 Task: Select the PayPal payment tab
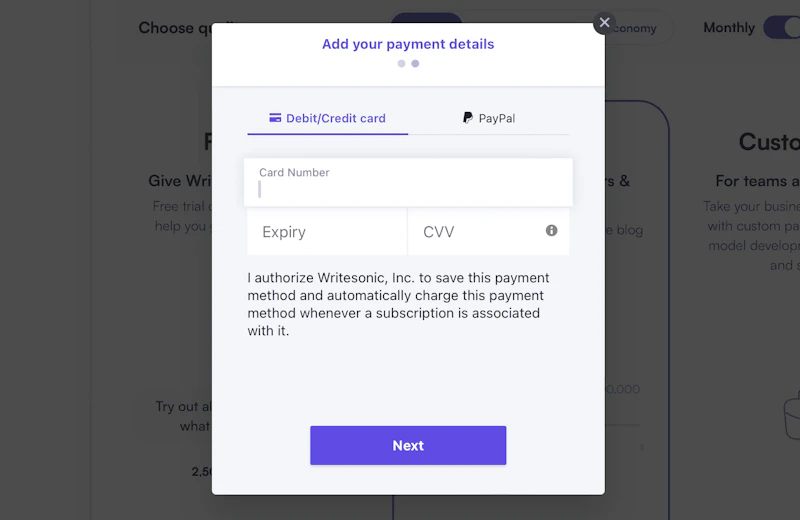point(489,118)
